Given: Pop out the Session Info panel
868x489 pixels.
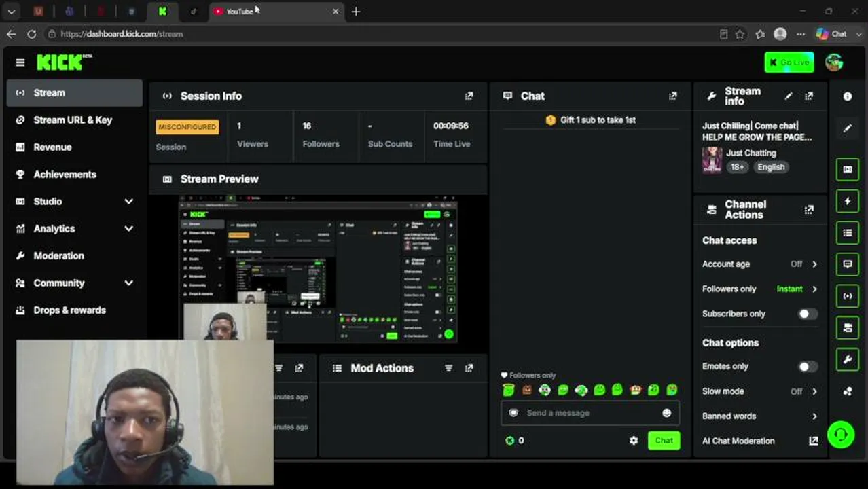Looking at the screenshot, I should (x=469, y=96).
